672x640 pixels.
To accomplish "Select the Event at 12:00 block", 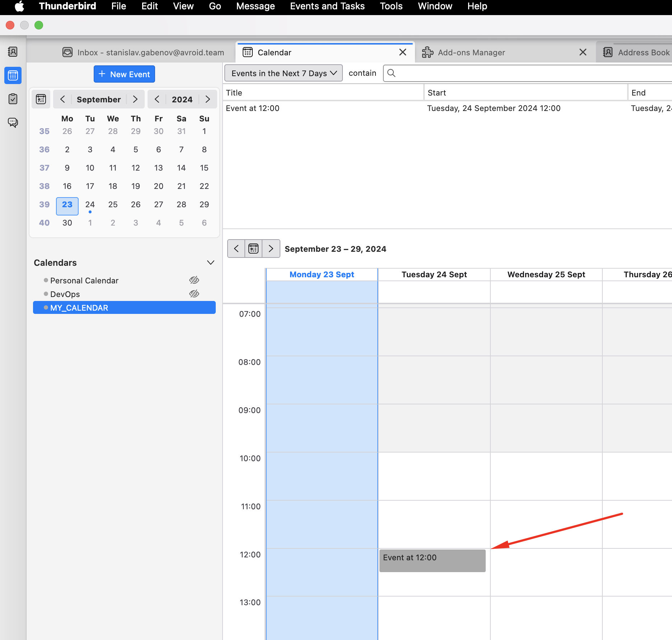I will tap(432, 560).
